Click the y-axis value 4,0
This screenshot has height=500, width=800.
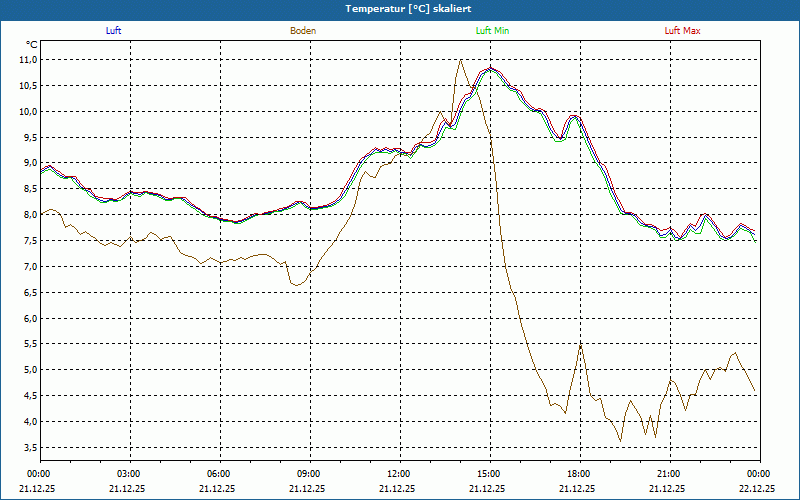pos(31,421)
